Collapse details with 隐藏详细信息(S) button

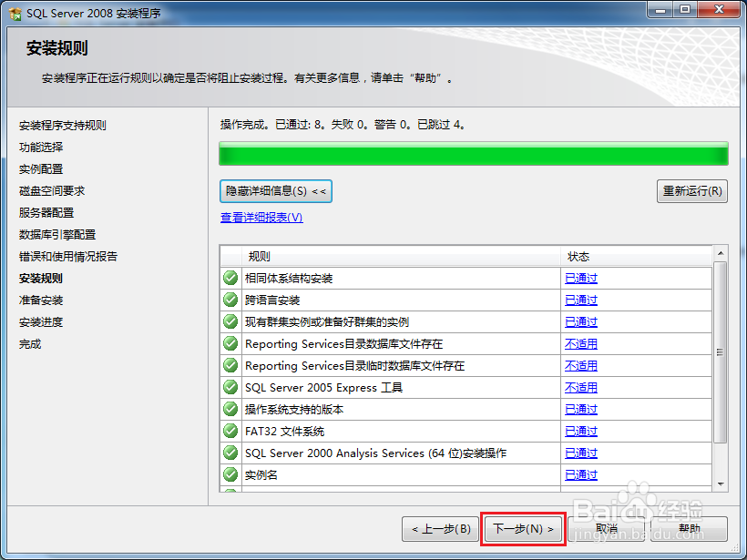(x=275, y=191)
